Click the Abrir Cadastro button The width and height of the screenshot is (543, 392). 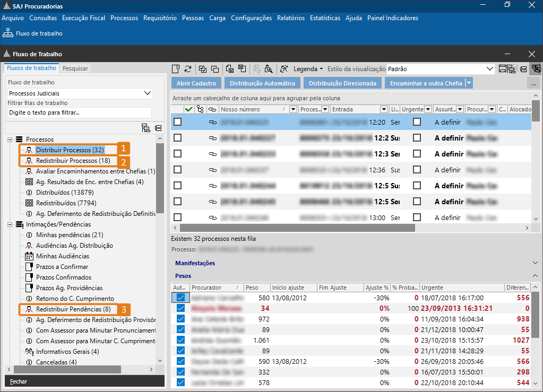click(196, 83)
